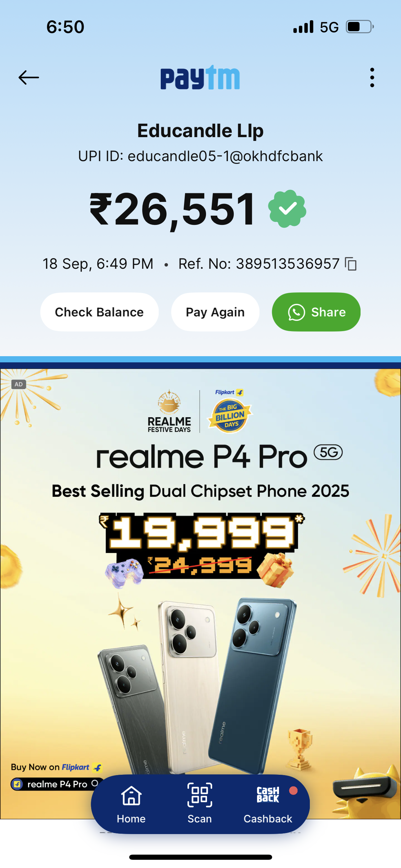Tap the Check Balance button
Image resolution: width=401 pixels, height=868 pixels.
coord(99,312)
